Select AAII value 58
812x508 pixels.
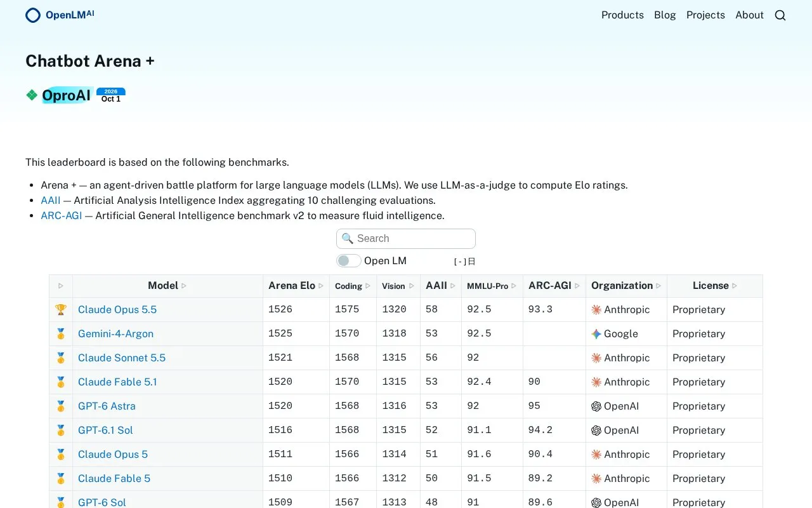click(x=432, y=310)
